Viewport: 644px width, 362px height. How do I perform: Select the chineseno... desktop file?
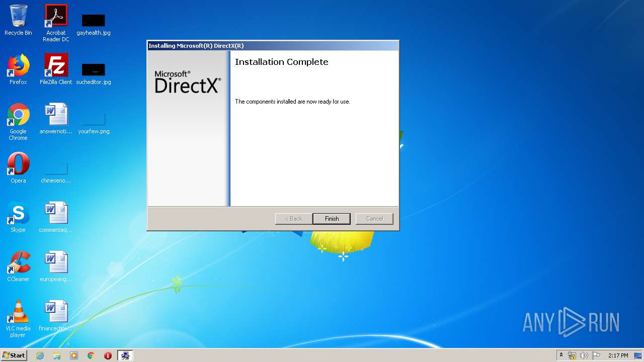pos(56,173)
